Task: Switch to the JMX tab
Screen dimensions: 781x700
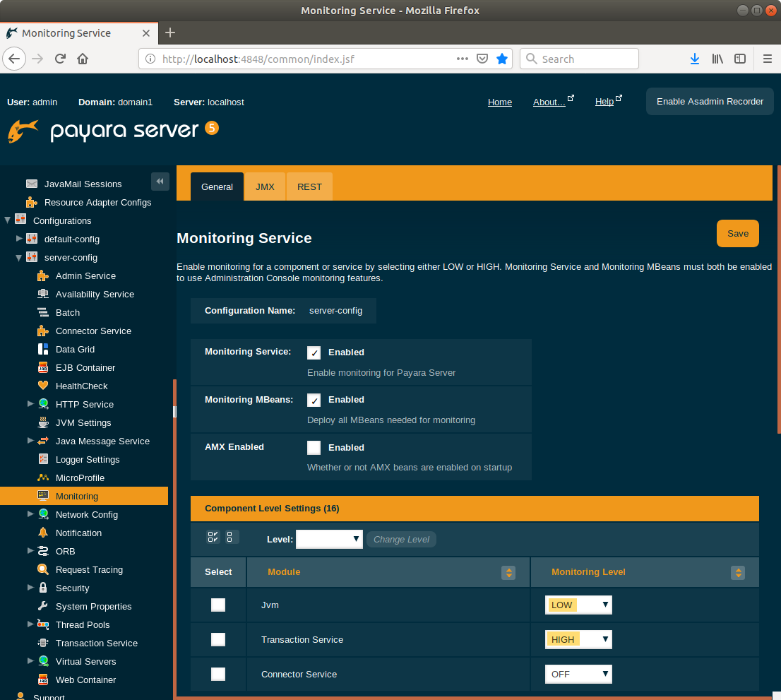Action: [x=265, y=187]
